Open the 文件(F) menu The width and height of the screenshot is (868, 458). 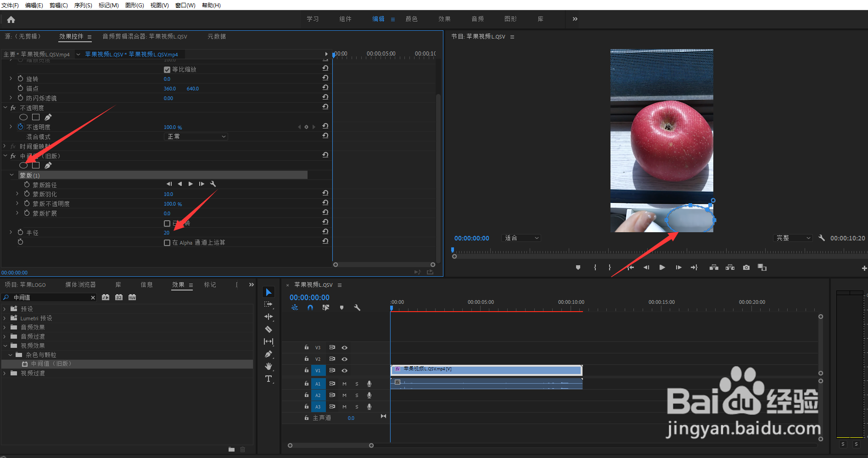10,5
